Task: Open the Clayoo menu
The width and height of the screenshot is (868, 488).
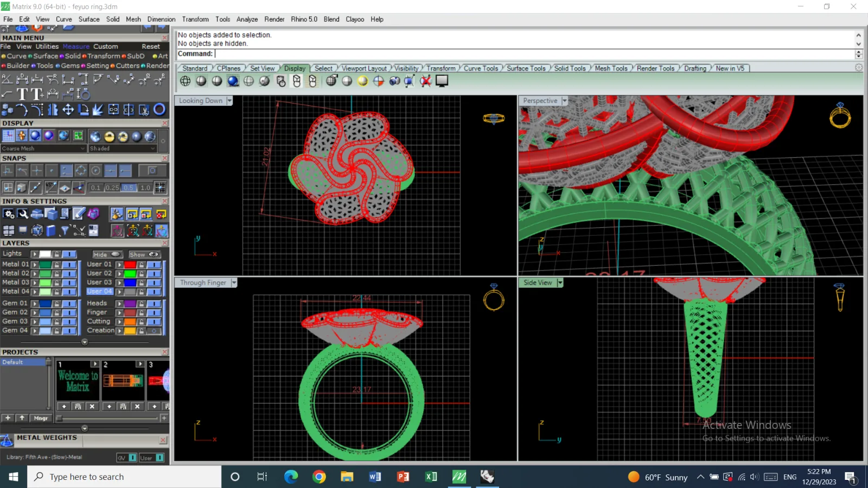Action: pyautogui.click(x=355, y=19)
